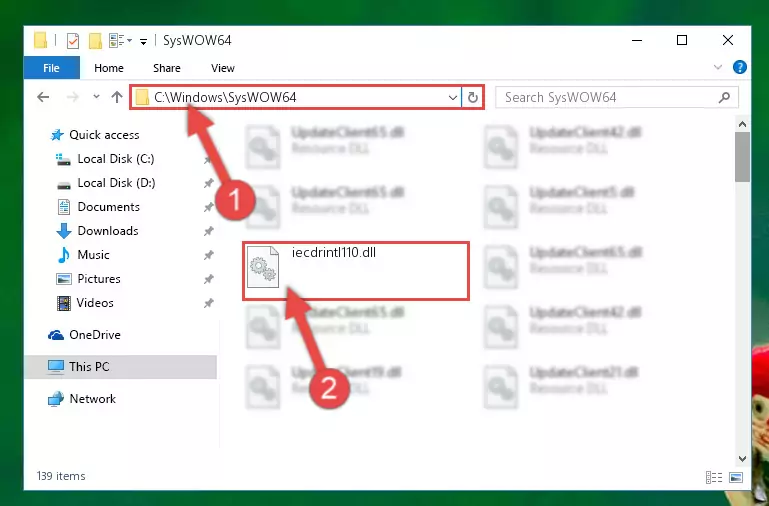The height and width of the screenshot is (506, 769).
Task: Unpin Local Disk (D:) using its pin icon
Action: 208,183
